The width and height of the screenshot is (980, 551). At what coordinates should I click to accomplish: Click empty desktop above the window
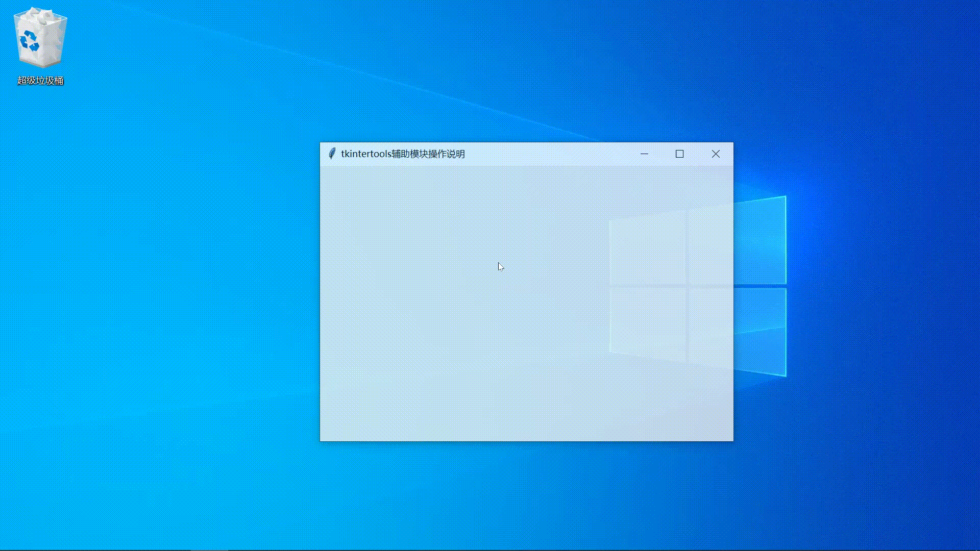[x=526, y=77]
